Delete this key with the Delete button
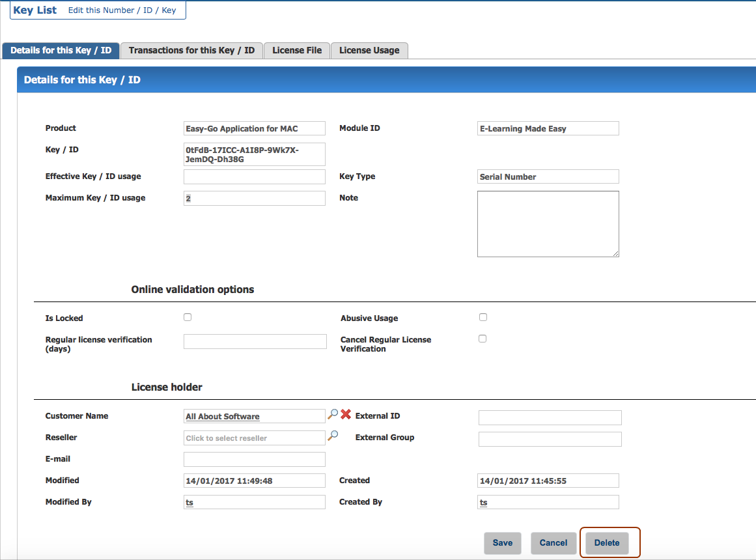Screen dimensions: 756x560 [606, 542]
